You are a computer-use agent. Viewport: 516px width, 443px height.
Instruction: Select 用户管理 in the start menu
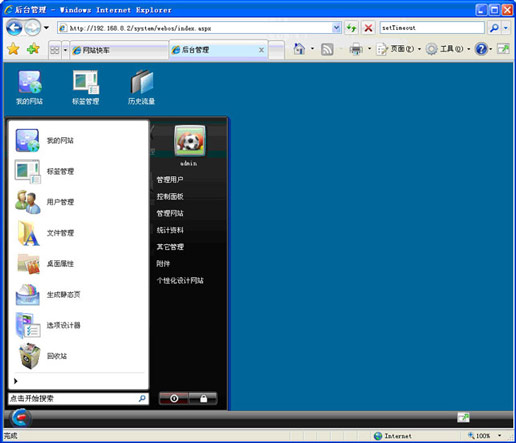click(44, 202)
